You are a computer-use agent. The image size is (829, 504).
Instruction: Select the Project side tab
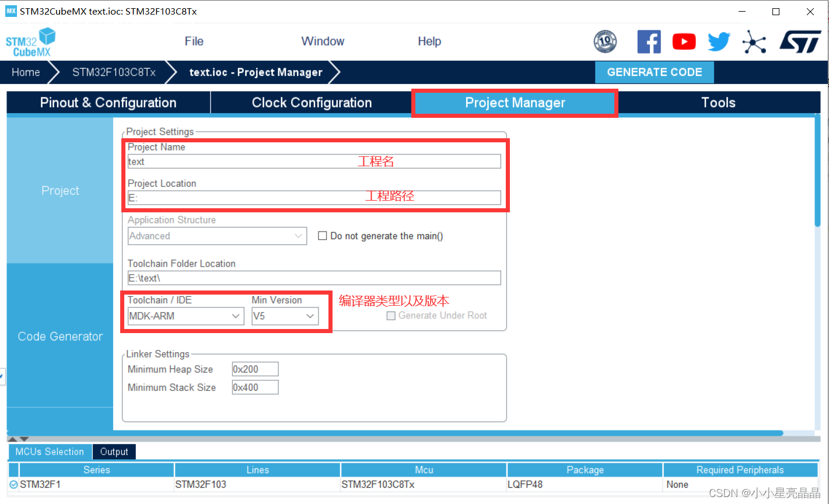coord(60,191)
